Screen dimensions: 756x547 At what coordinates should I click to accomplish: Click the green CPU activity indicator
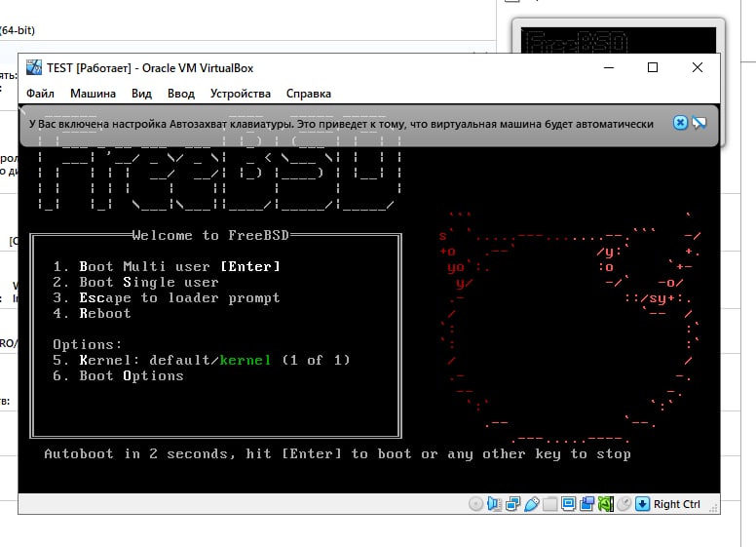click(606, 504)
